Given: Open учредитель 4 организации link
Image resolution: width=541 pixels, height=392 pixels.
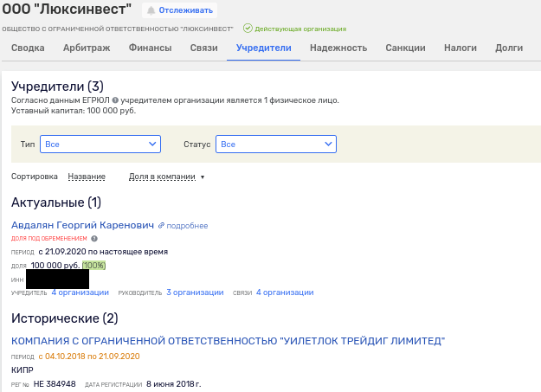Looking at the screenshot, I should [80, 292].
